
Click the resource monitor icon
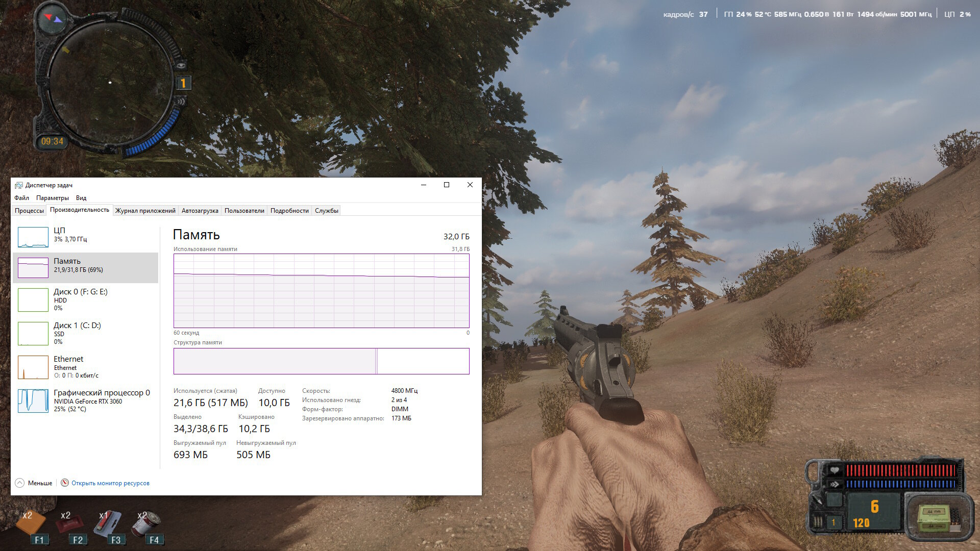[x=65, y=483]
